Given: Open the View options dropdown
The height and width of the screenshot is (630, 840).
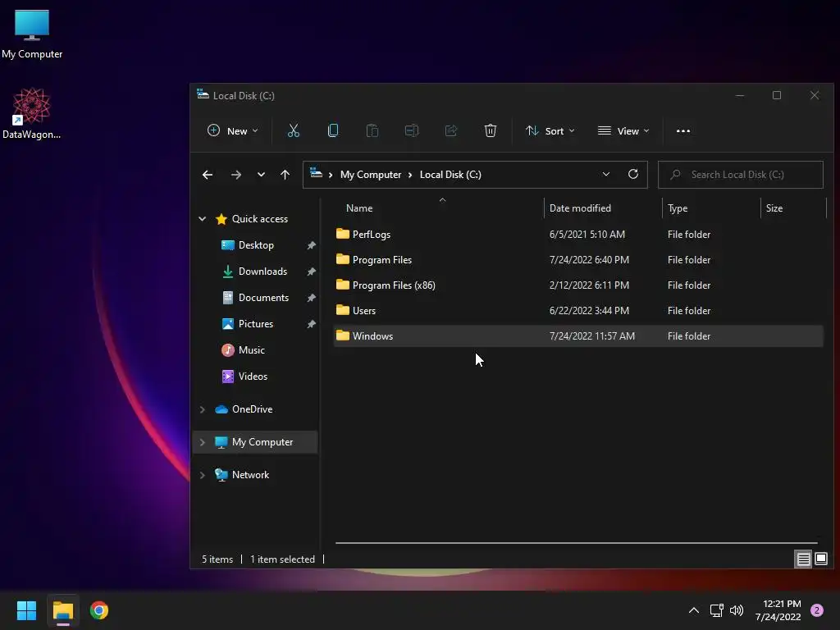Looking at the screenshot, I should [x=623, y=130].
